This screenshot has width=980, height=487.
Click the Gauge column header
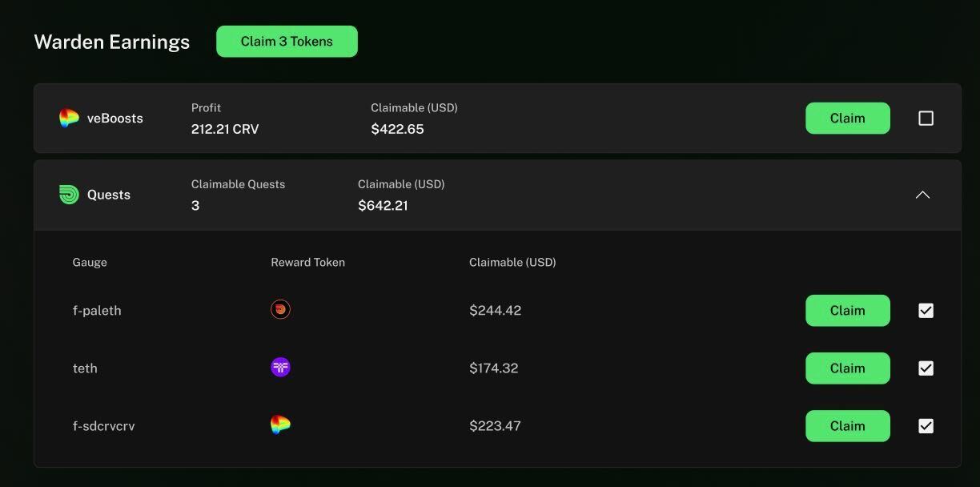click(90, 263)
